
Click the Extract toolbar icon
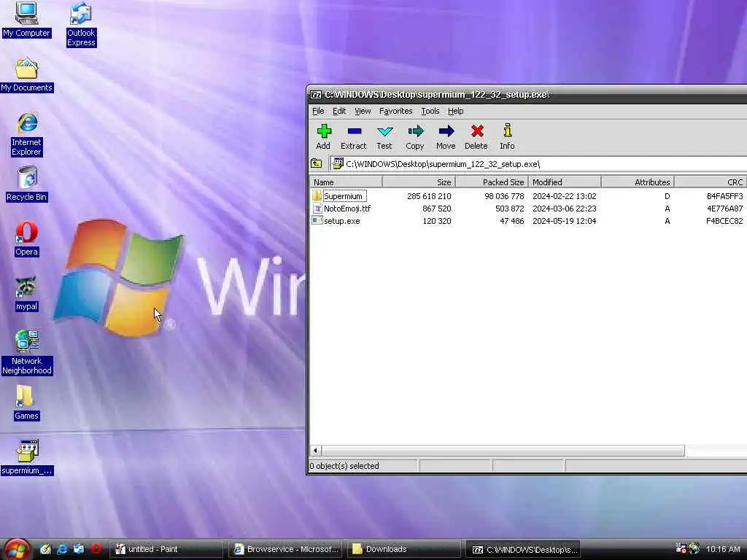[x=354, y=136]
